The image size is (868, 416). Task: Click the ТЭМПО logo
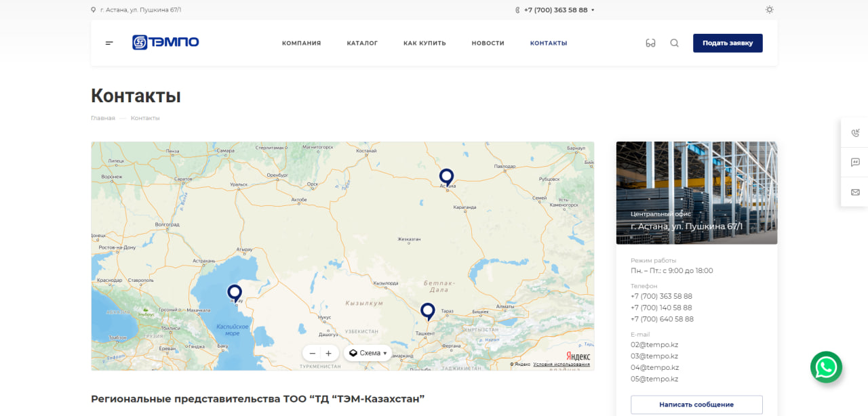pyautogui.click(x=165, y=42)
